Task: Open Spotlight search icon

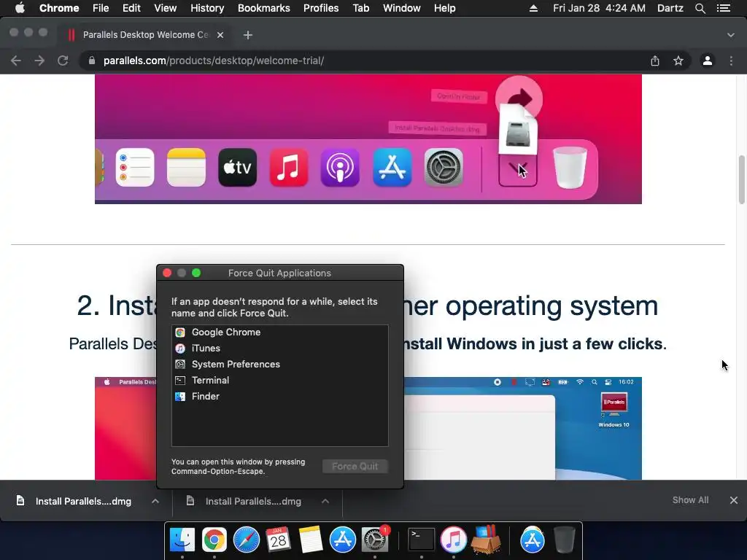Action: [x=700, y=8]
